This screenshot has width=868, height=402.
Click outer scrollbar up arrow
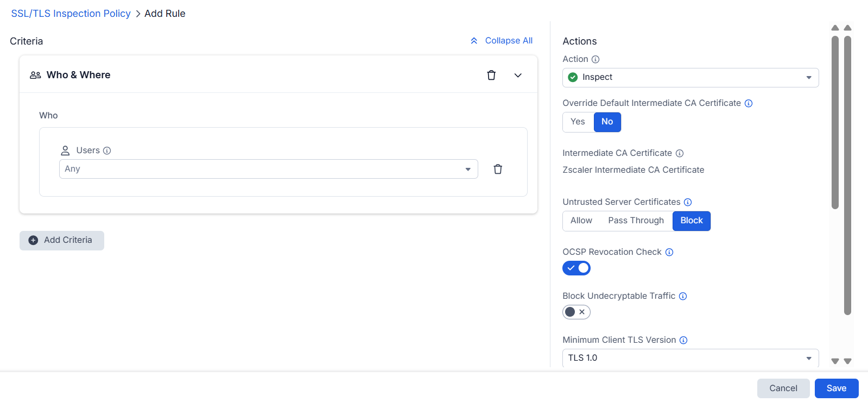[x=848, y=28]
